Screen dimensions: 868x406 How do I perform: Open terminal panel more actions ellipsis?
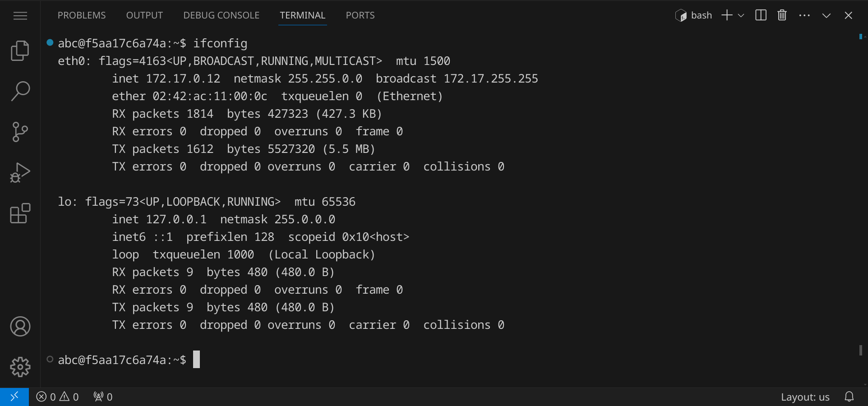point(804,15)
